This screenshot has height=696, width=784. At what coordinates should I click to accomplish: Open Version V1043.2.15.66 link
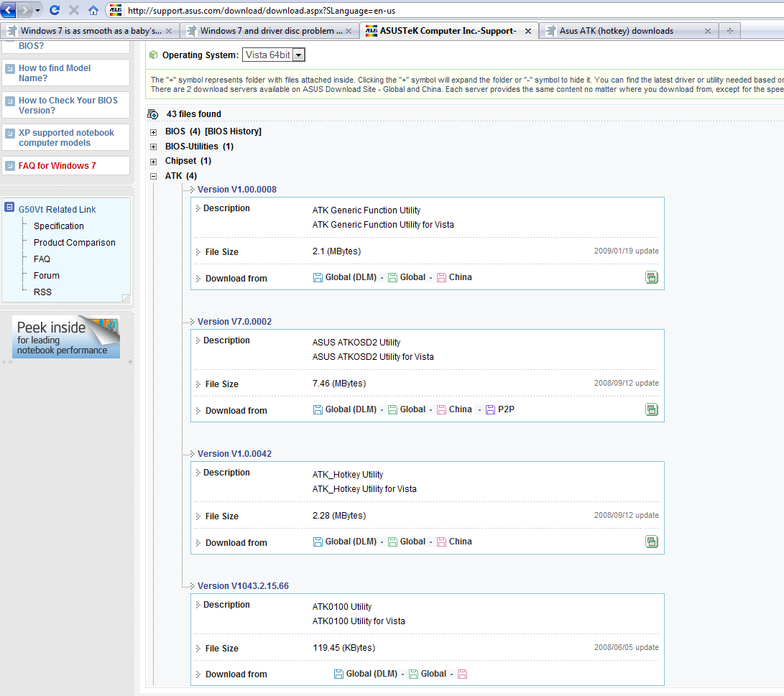click(243, 586)
